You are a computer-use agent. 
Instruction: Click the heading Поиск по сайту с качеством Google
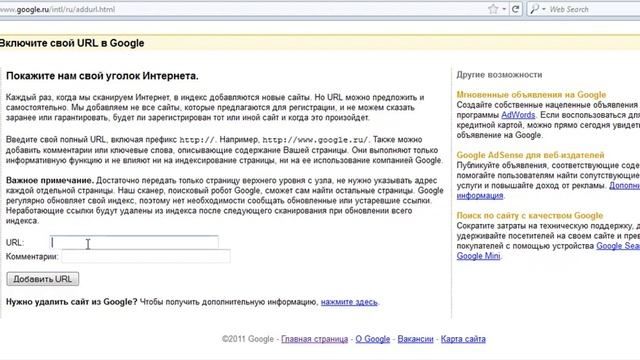pyautogui.click(x=529, y=216)
